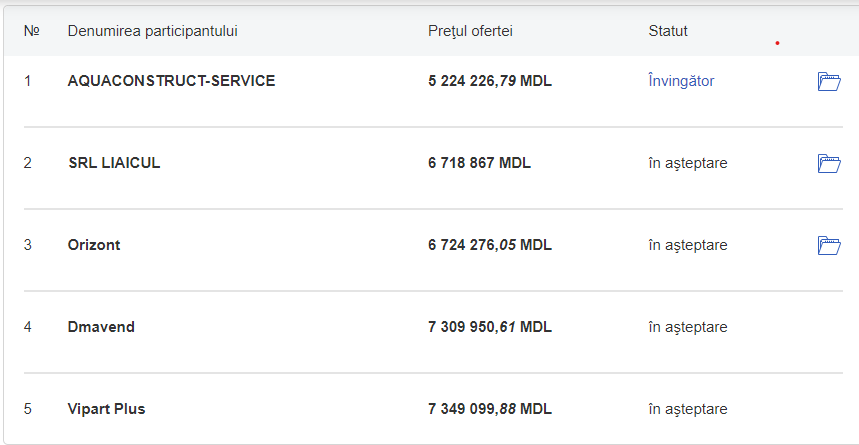Click the în așteptare status for Dmavend
Screen dimensions: 859x445
click(x=688, y=327)
